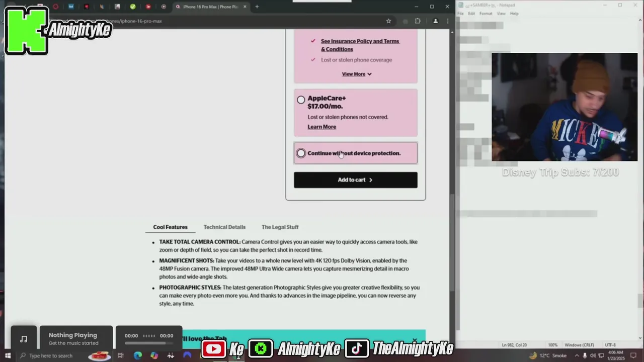Click UTF-8 encoding in Notepad status bar
This screenshot has width=644, height=362.
(x=610, y=345)
